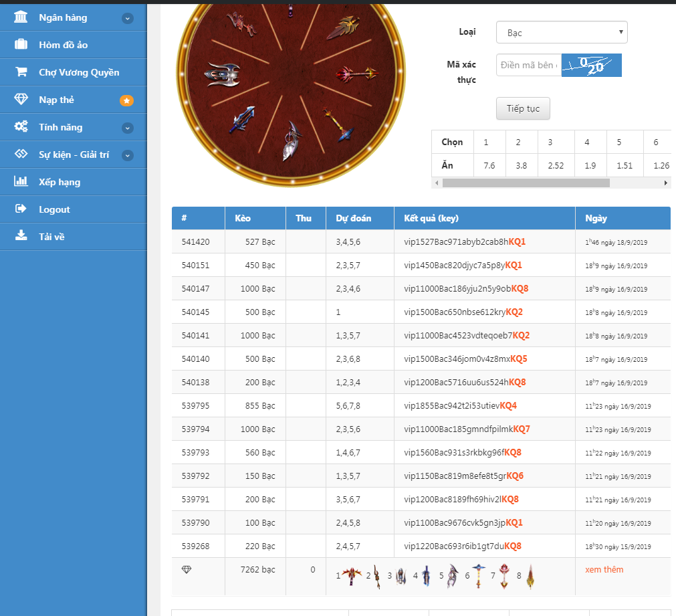Click the diamond icon beside Nạp thẻ

point(21,100)
